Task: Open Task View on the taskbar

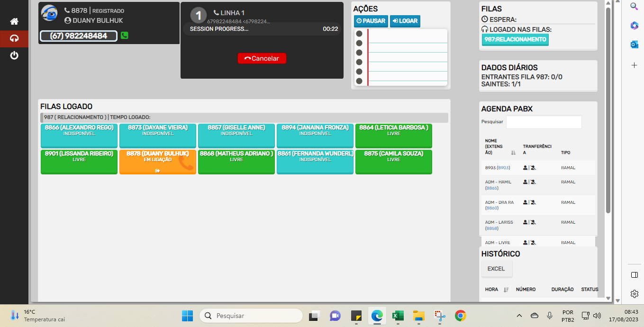Action: click(x=314, y=316)
